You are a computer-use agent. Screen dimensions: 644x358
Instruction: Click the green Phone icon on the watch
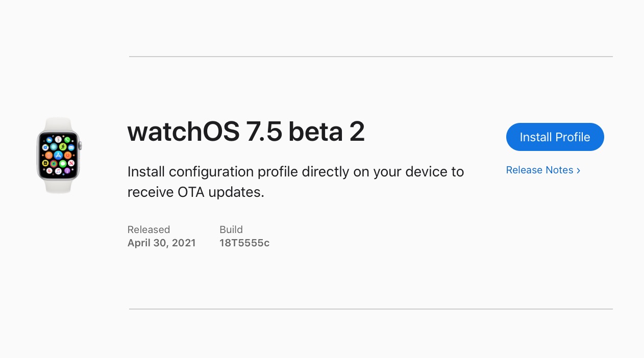tap(67, 140)
